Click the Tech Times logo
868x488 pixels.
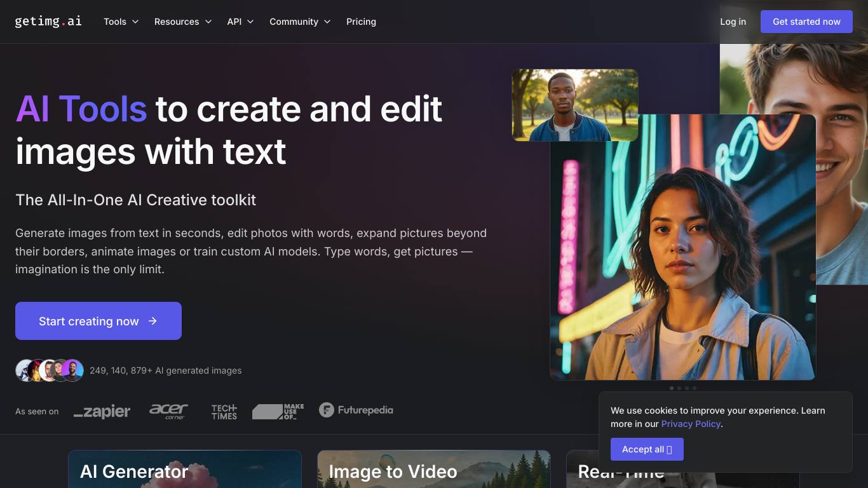tap(224, 411)
